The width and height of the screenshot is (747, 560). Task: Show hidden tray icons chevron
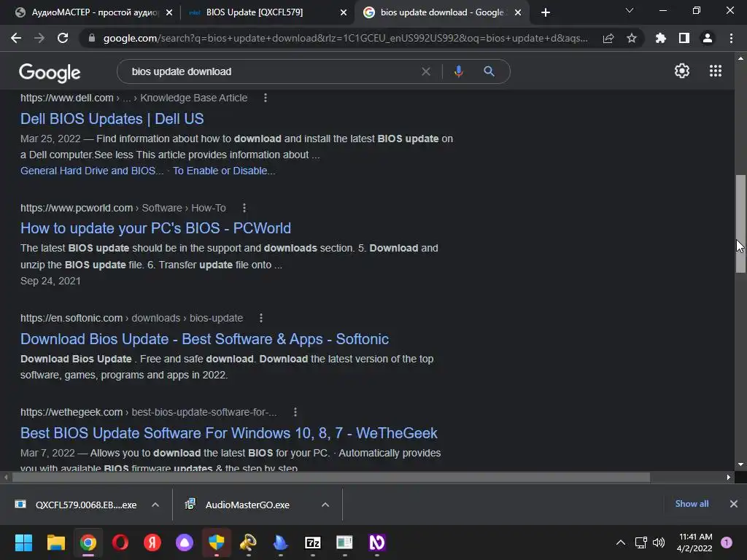pos(621,542)
